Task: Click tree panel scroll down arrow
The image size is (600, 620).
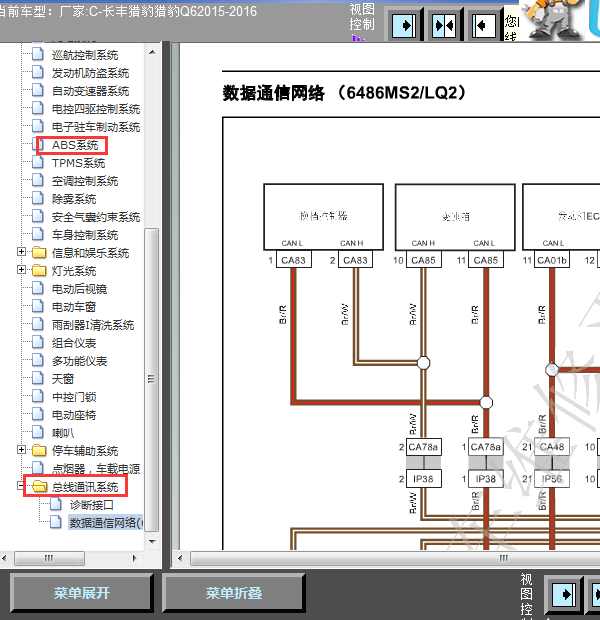Action: [152, 541]
